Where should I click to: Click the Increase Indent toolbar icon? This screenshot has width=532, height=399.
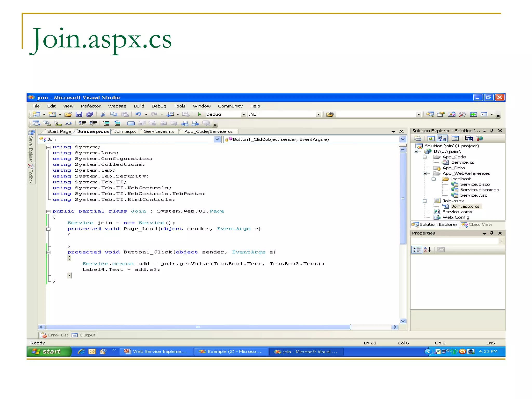[x=93, y=123]
